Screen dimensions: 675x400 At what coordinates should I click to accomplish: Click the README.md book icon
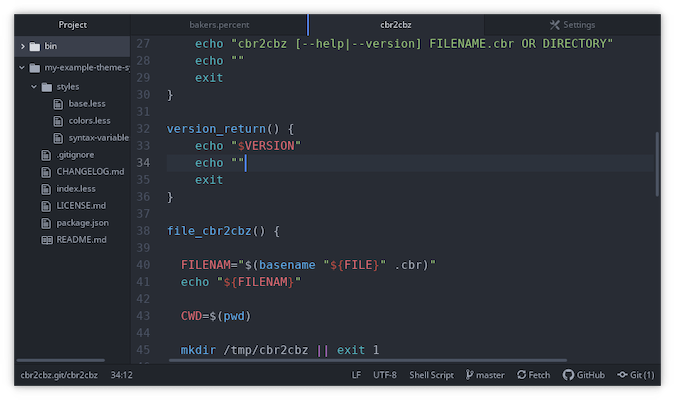46,240
